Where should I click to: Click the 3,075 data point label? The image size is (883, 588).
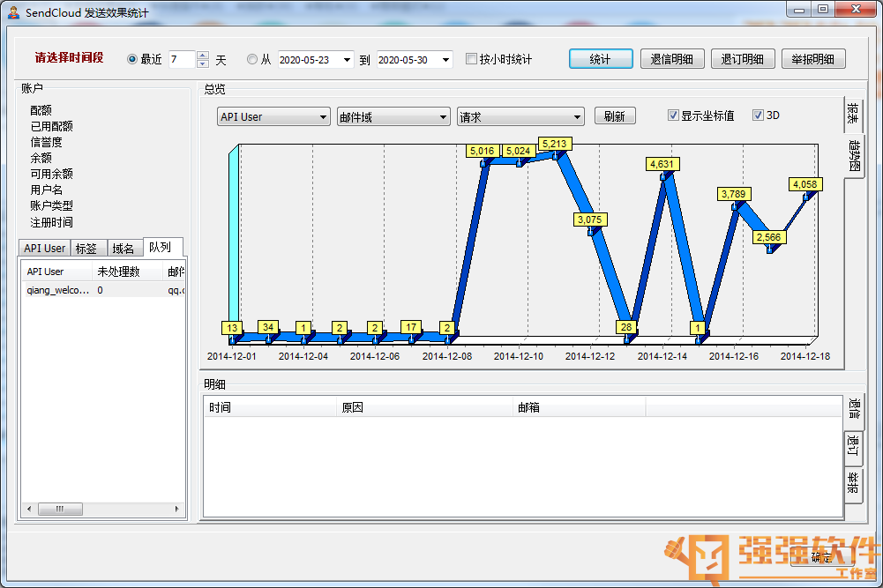pyautogui.click(x=590, y=220)
